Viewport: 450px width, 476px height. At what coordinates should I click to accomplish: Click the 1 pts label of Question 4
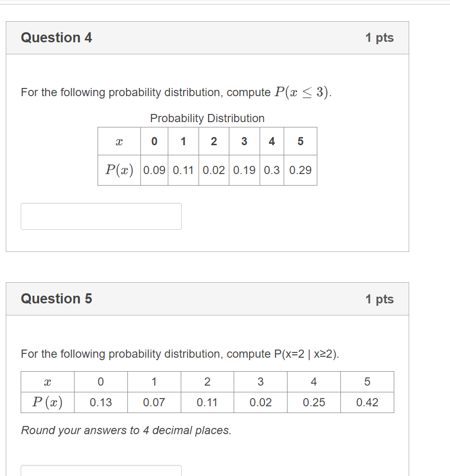click(379, 38)
